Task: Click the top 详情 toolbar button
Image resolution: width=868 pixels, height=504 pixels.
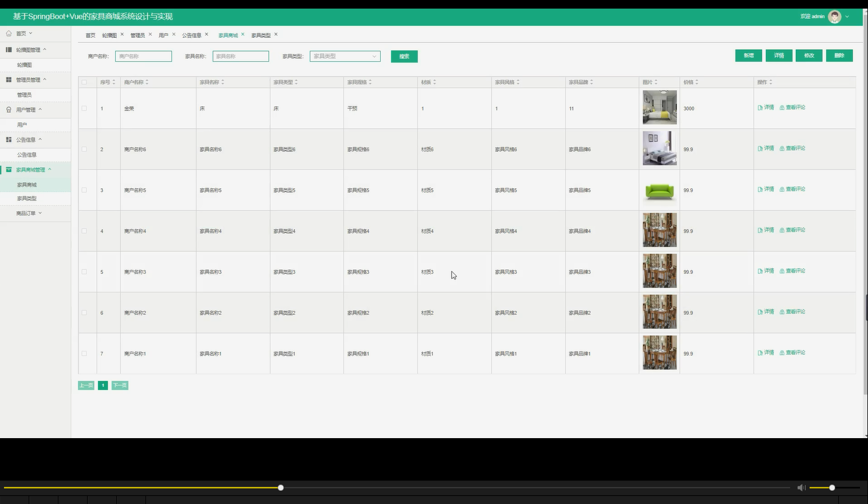Action: (779, 56)
